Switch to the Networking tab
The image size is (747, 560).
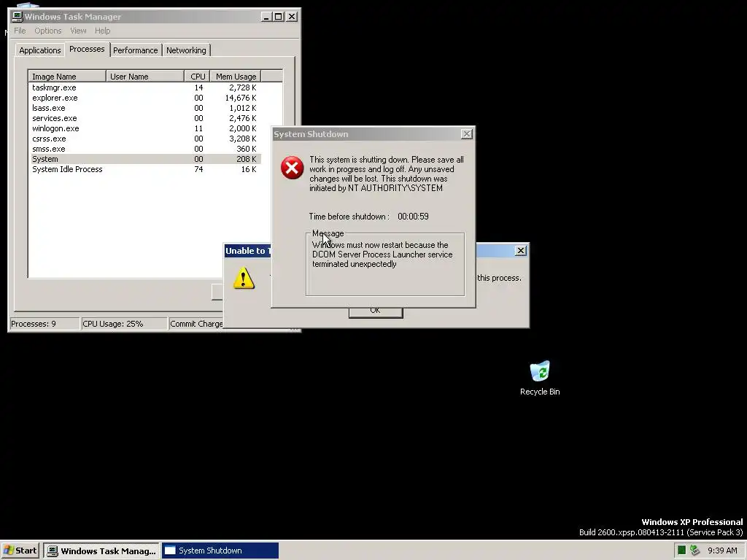click(x=186, y=50)
